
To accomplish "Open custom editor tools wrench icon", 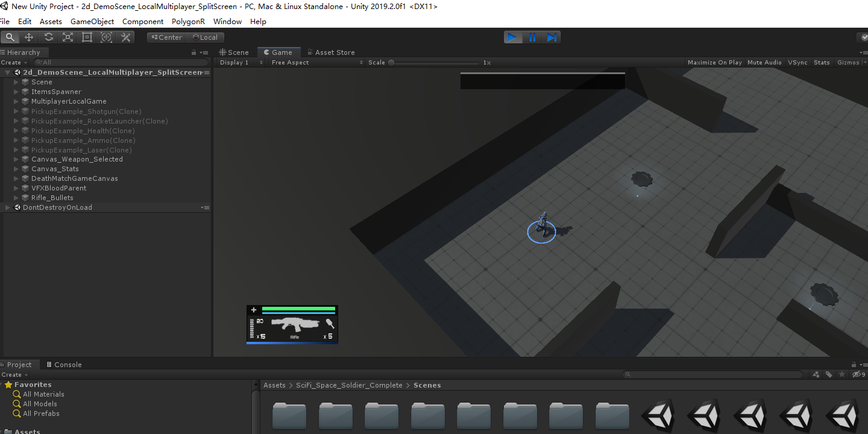I will point(125,37).
